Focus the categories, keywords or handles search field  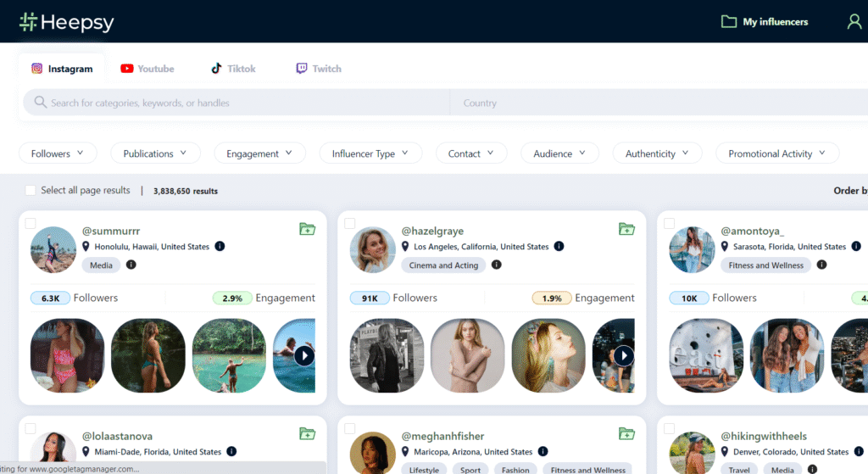point(236,103)
